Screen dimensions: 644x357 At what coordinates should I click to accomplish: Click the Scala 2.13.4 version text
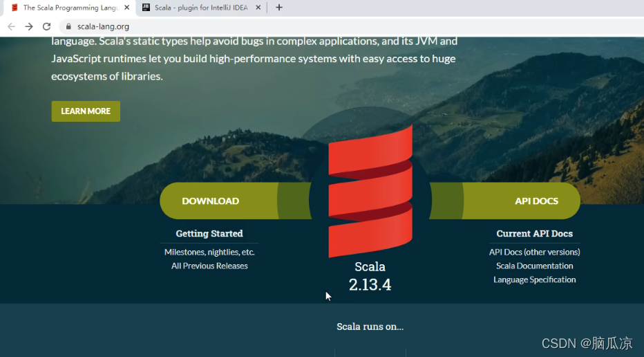coord(370,276)
